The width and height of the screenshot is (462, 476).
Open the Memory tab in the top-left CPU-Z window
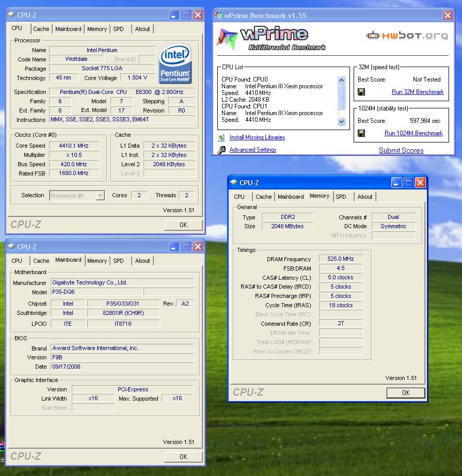(97, 29)
